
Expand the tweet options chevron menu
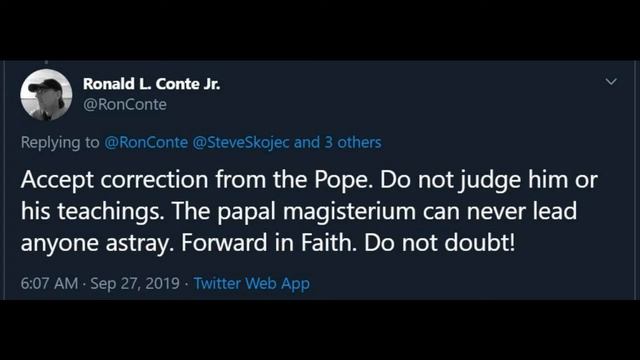point(611,82)
